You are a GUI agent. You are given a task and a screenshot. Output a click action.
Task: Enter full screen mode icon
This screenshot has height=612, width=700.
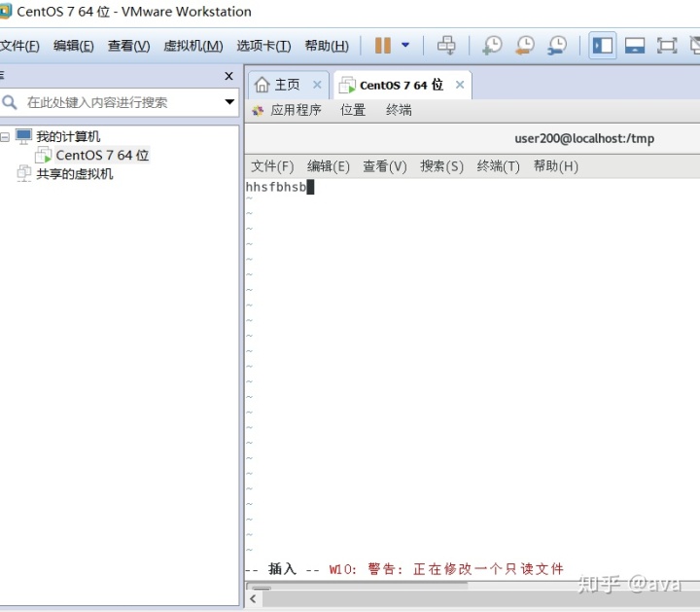[x=667, y=46]
